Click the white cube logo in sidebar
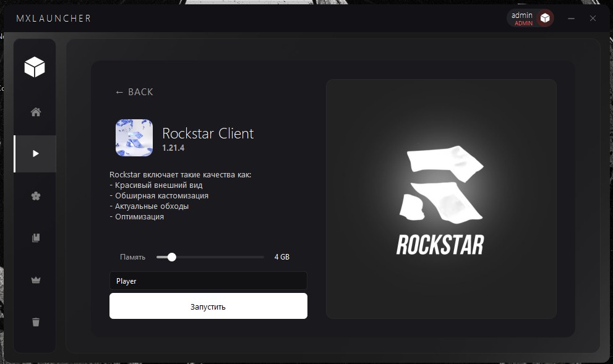613x364 pixels. point(35,66)
